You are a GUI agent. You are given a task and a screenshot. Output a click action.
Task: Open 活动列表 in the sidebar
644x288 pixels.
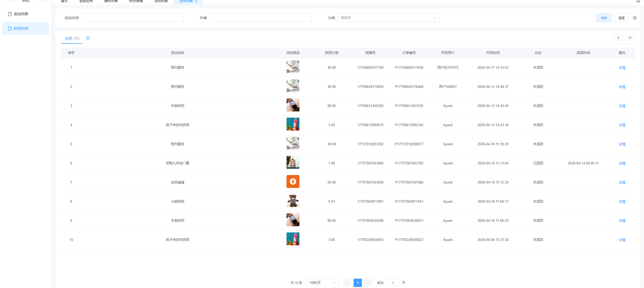coord(26,14)
